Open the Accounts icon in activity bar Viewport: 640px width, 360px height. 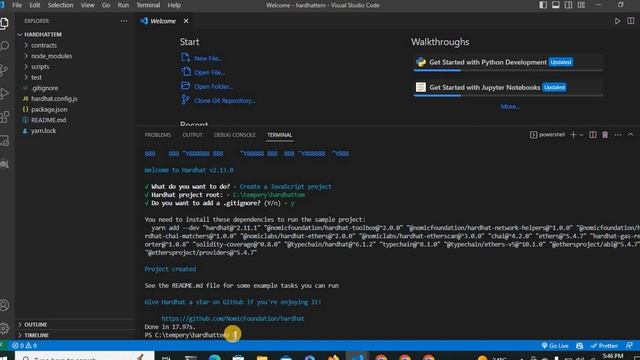4,305
